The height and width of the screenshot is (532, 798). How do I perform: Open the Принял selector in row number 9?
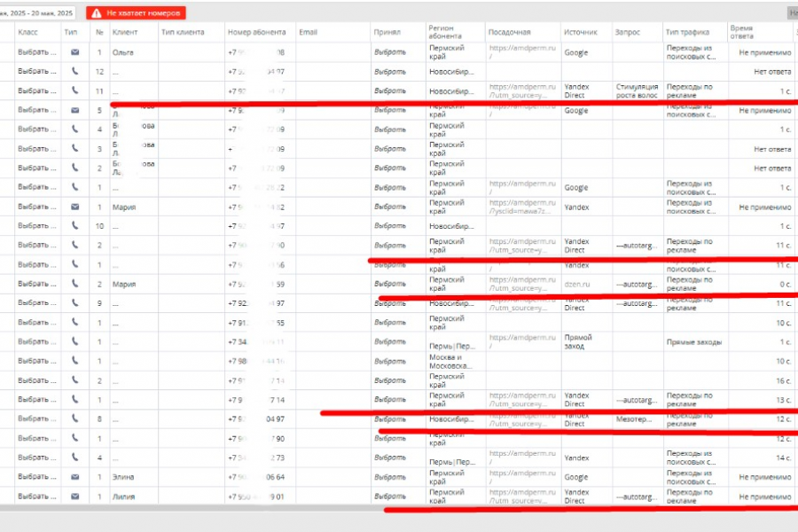coord(390,303)
